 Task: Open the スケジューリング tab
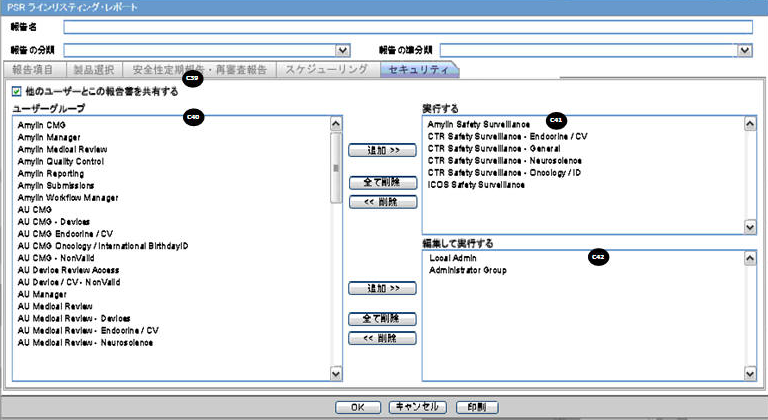(327, 70)
